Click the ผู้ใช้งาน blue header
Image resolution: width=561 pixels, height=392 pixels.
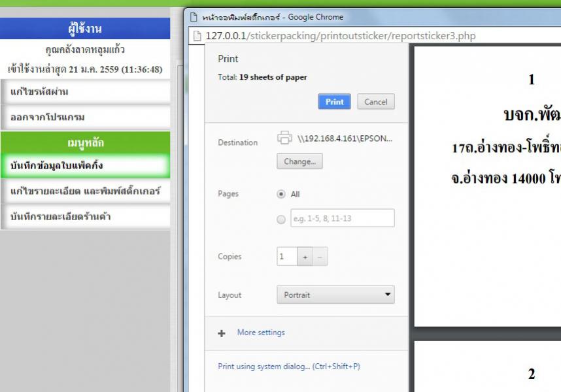(x=85, y=28)
